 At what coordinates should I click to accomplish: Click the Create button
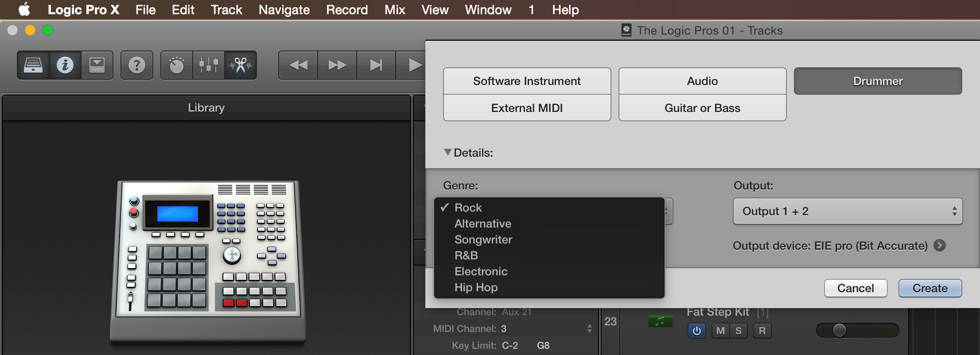(930, 288)
